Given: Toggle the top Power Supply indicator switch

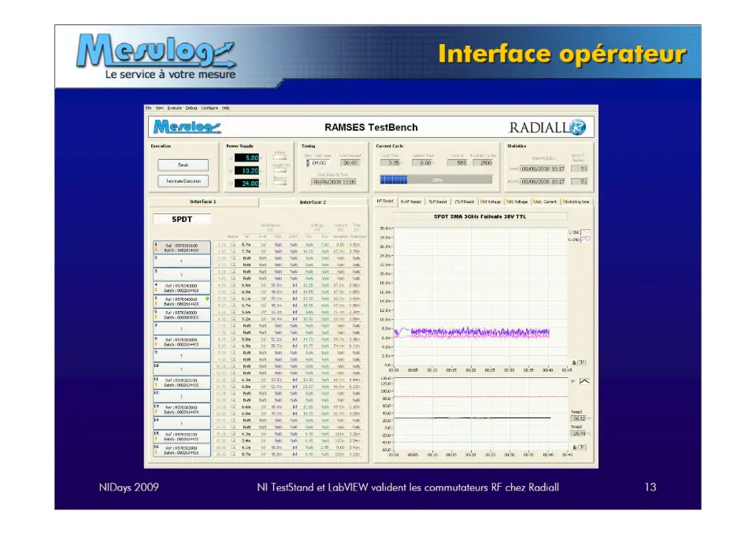Looking at the screenshot, I should 280,158.
